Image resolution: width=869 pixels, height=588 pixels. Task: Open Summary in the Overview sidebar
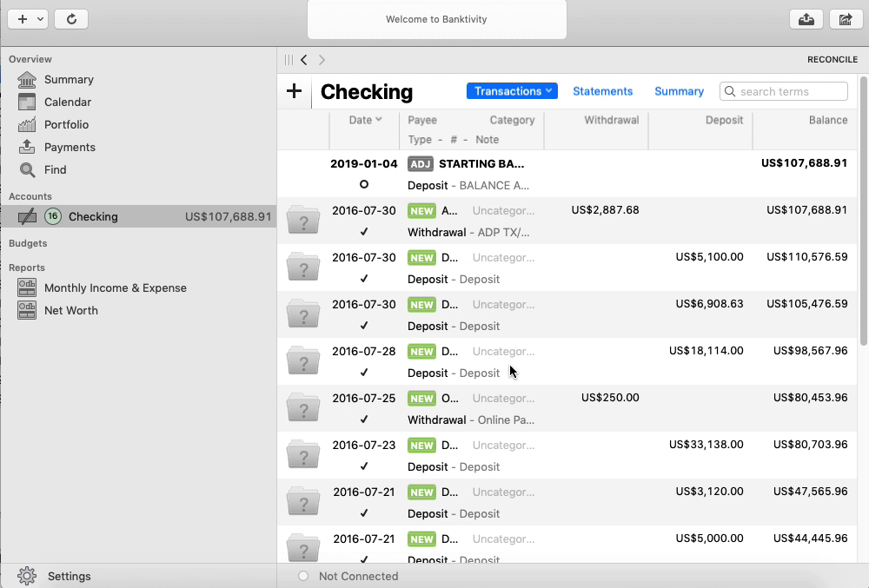(69, 80)
